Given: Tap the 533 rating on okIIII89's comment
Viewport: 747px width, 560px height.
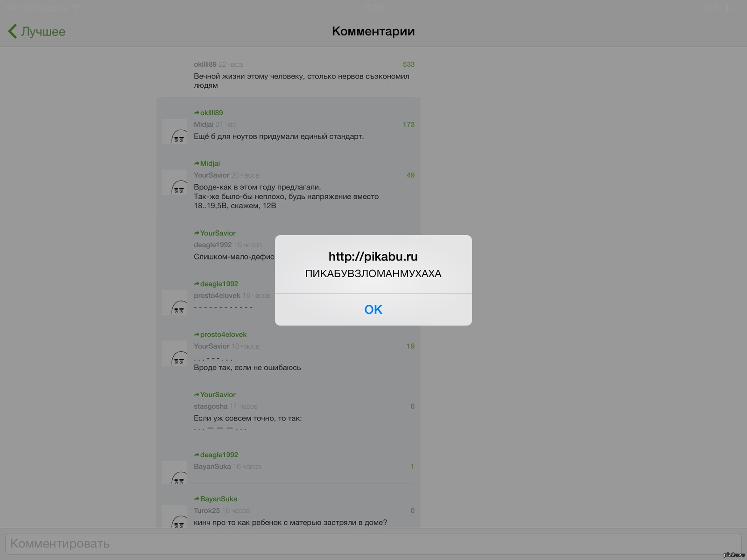Looking at the screenshot, I should tap(409, 64).
